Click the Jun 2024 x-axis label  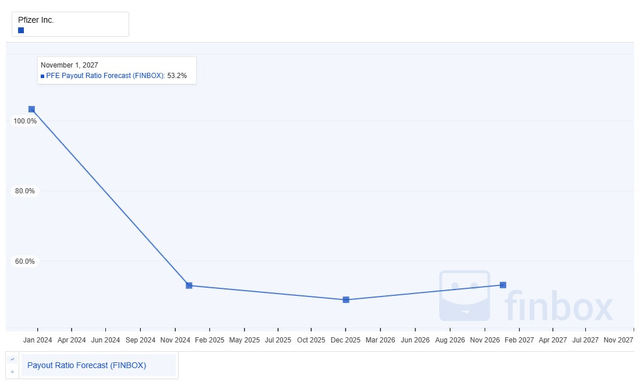click(105, 340)
